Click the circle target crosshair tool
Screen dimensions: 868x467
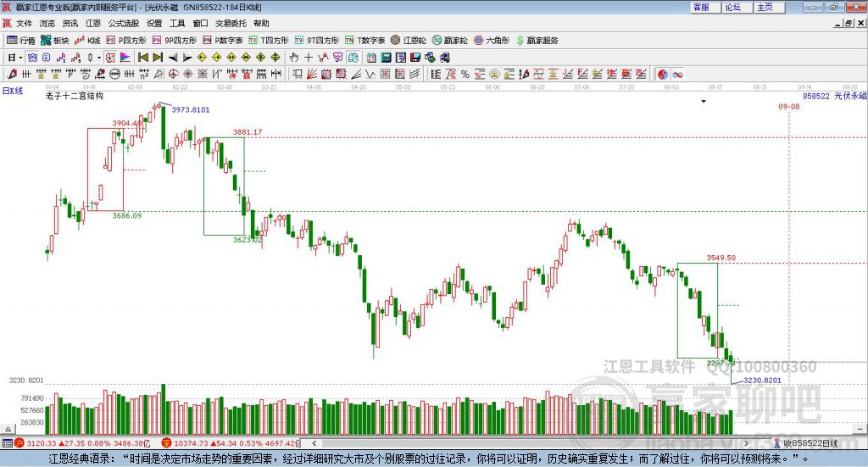pos(173,74)
